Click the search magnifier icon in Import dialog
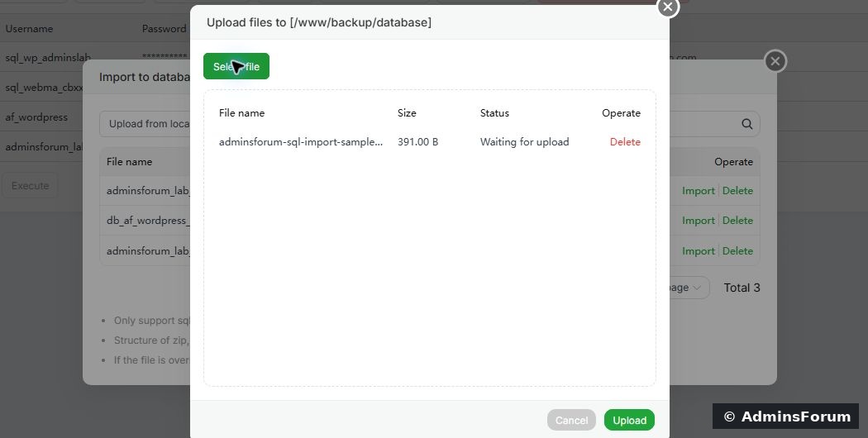This screenshot has height=438, width=868. (x=746, y=124)
